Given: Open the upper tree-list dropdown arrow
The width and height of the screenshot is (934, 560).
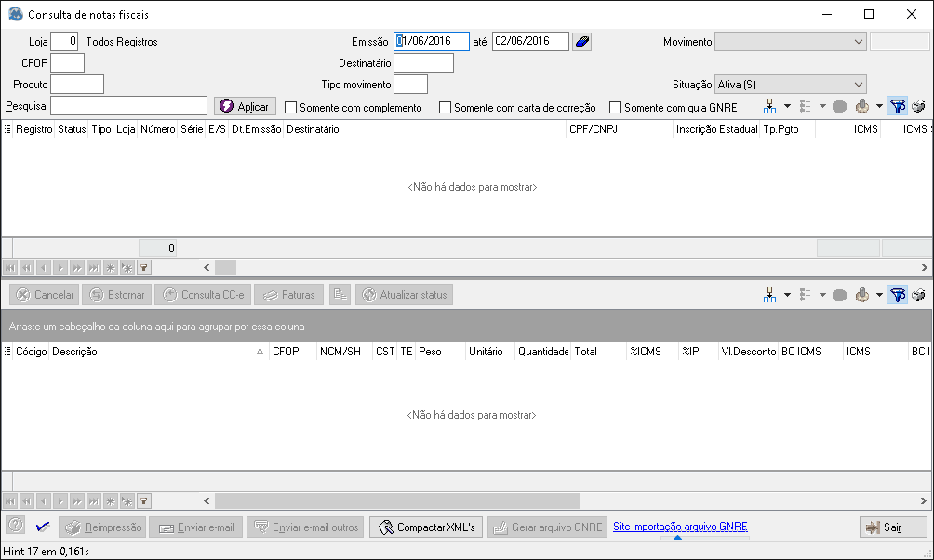Looking at the screenshot, I should point(822,107).
